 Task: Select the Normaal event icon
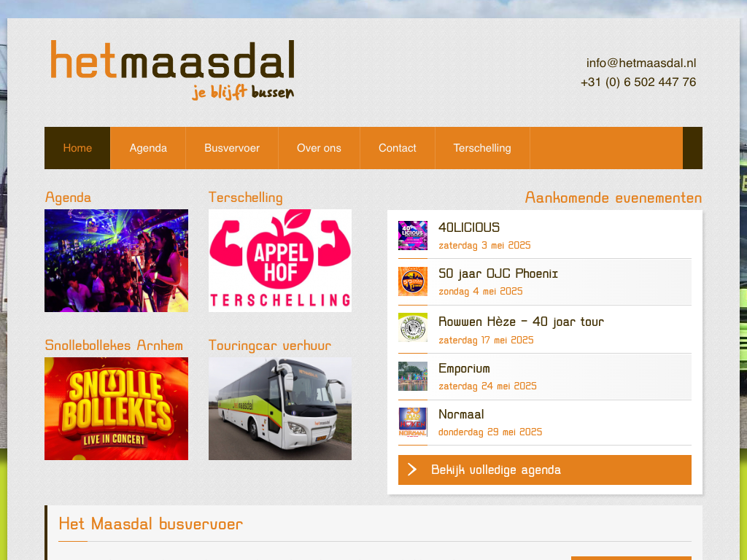pyautogui.click(x=413, y=422)
